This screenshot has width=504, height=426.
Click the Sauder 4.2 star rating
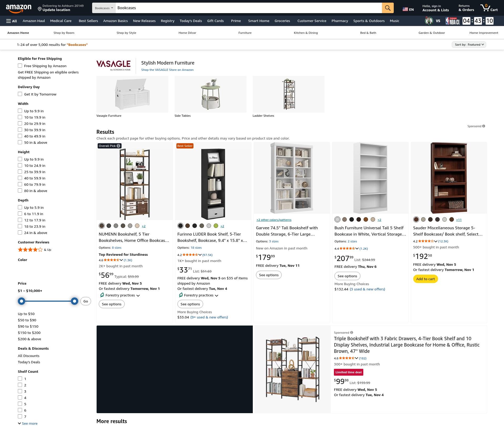coord(426,241)
